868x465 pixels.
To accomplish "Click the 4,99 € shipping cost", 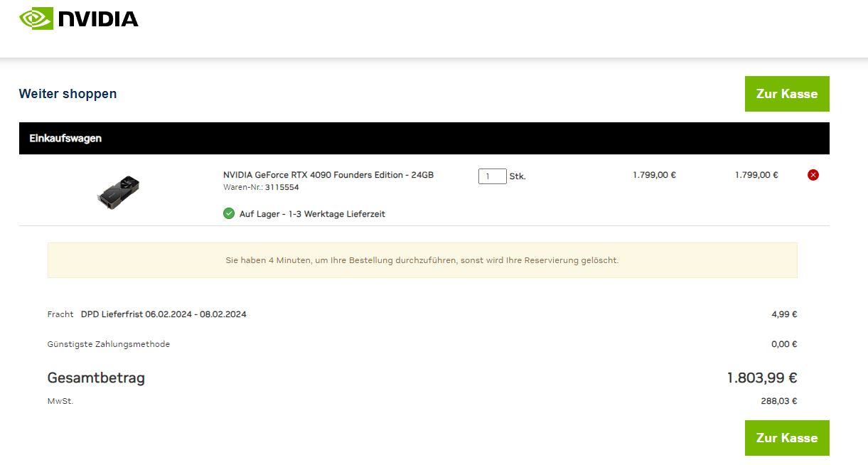I will pos(784,314).
